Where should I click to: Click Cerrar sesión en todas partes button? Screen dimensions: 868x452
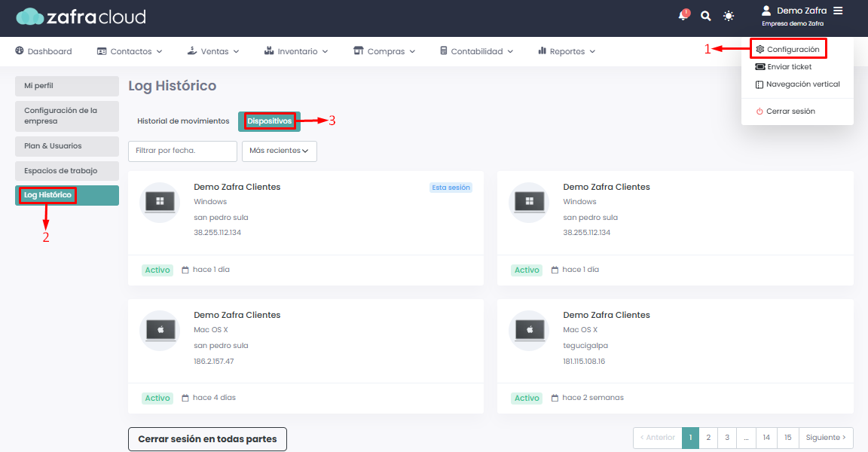(x=208, y=439)
